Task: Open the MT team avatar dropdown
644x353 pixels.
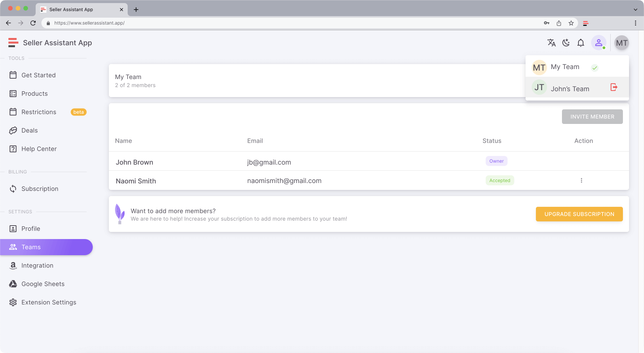Action: point(621,43)
